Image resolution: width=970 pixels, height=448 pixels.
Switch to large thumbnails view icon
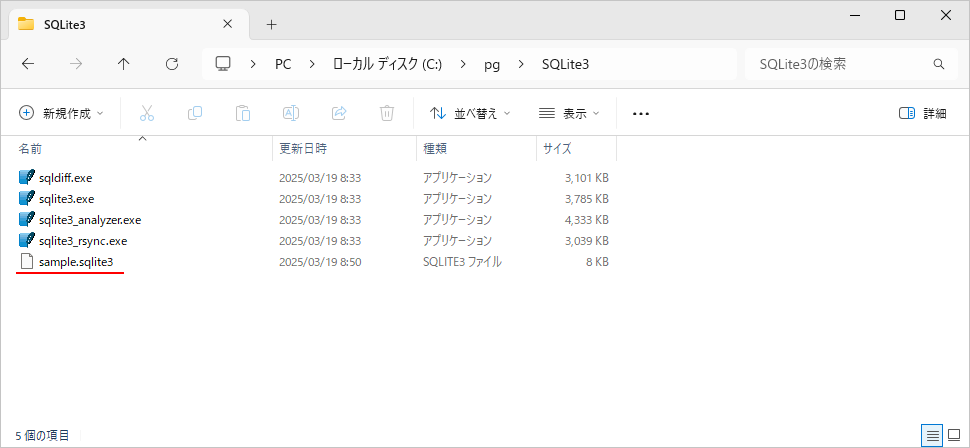pyautogui.click(x=953, y=434)
